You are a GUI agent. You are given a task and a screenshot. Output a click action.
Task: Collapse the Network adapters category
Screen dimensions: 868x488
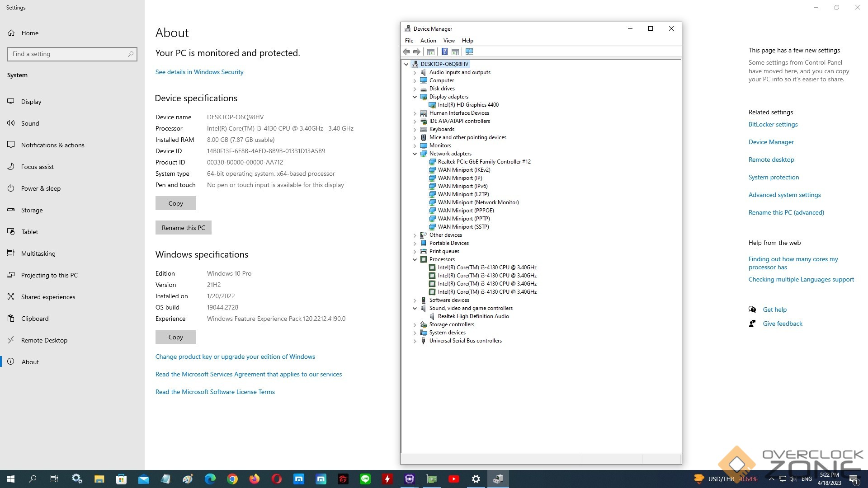415,154
